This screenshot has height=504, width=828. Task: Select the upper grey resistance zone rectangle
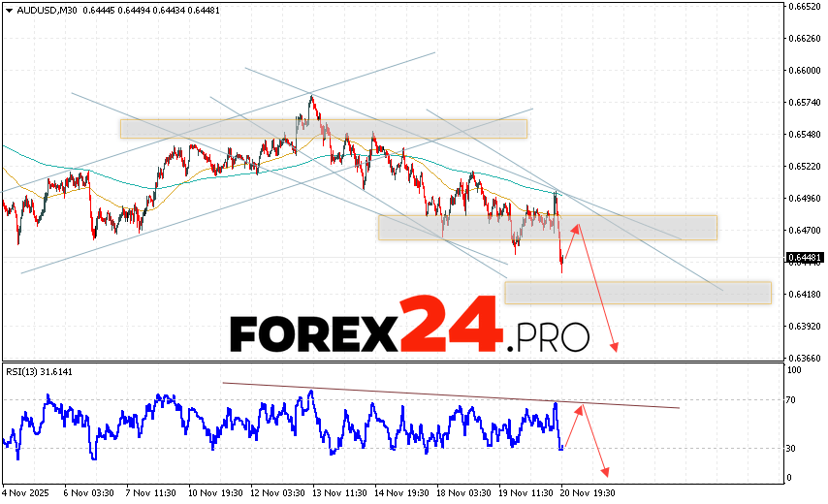click(x=323, y=129)
